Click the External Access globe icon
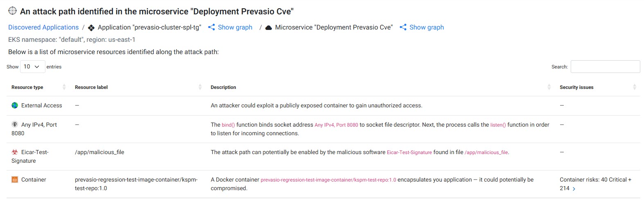The image size is (644, 200). [15, 105]
